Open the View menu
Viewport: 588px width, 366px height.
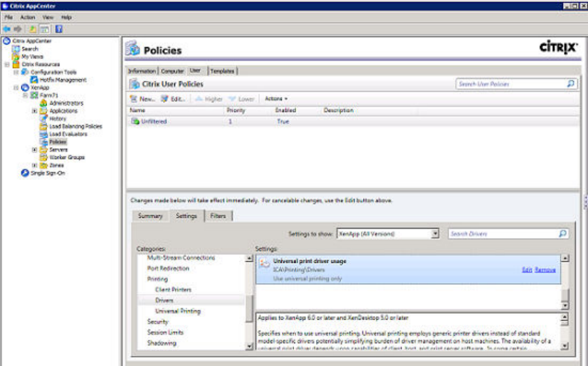coord(48,17)
